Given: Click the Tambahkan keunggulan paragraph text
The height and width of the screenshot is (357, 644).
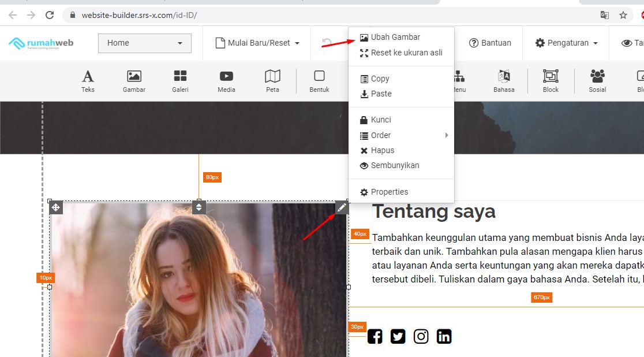Looking at the screenshot, I should pos(508,258).
